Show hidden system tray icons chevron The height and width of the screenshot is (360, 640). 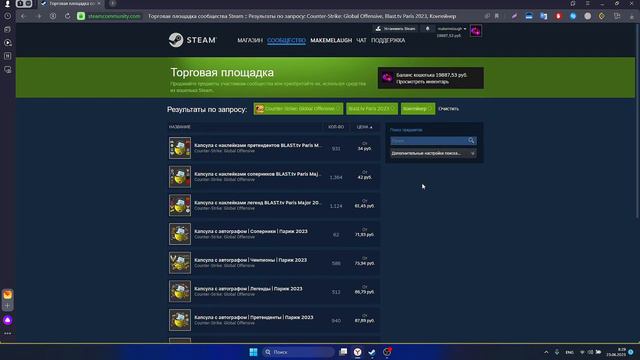[x=546, y=352]
